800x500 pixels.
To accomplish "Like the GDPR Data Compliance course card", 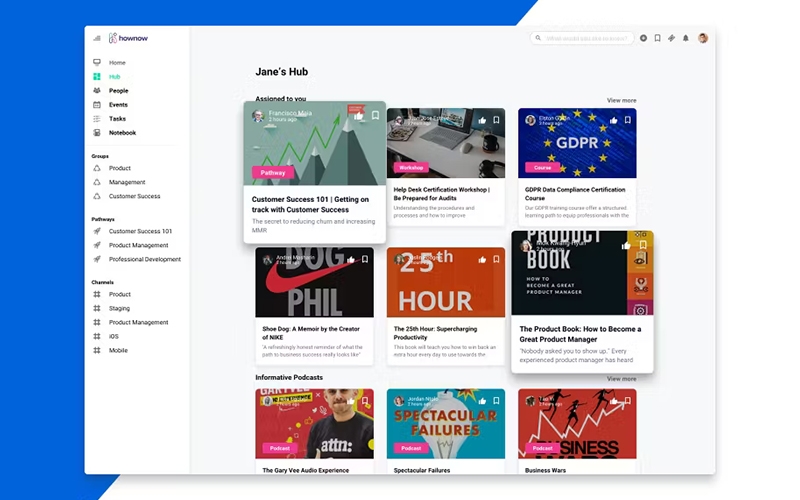I will (614, 120).
